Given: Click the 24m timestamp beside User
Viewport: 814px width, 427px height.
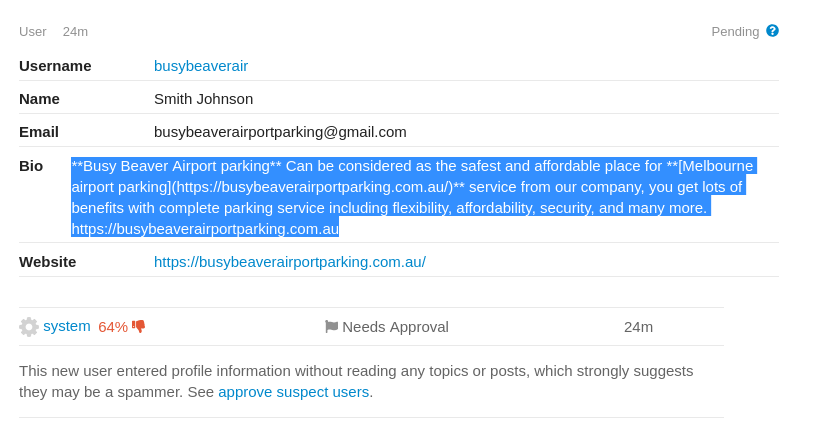Looking at the screenshot, I should 75,32.
